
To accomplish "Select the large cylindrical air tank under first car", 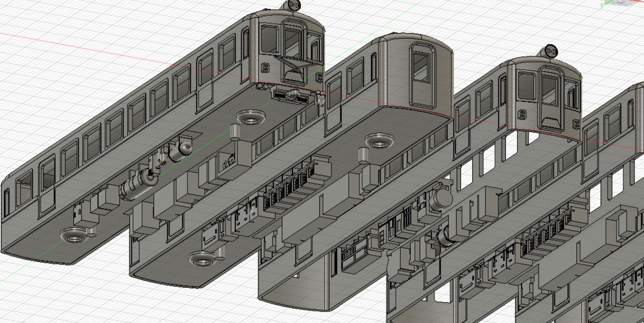I will pyautogui.click(x=138, y=186).
